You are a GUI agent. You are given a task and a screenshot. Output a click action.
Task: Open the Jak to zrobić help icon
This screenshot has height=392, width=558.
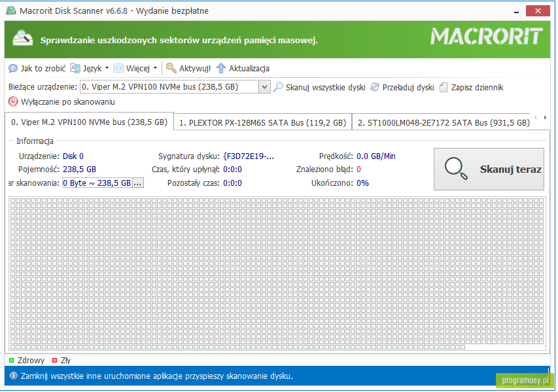[x=13, y=68]
